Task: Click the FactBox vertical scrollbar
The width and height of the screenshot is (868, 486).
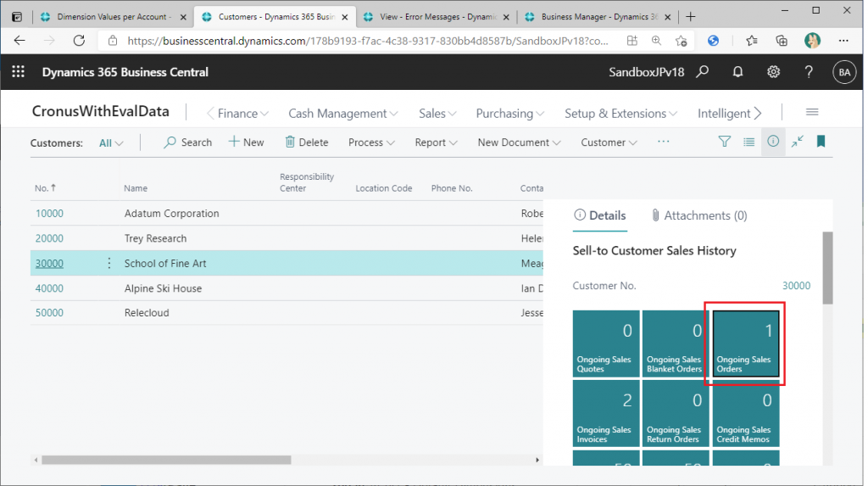Action: pos(827,268)
